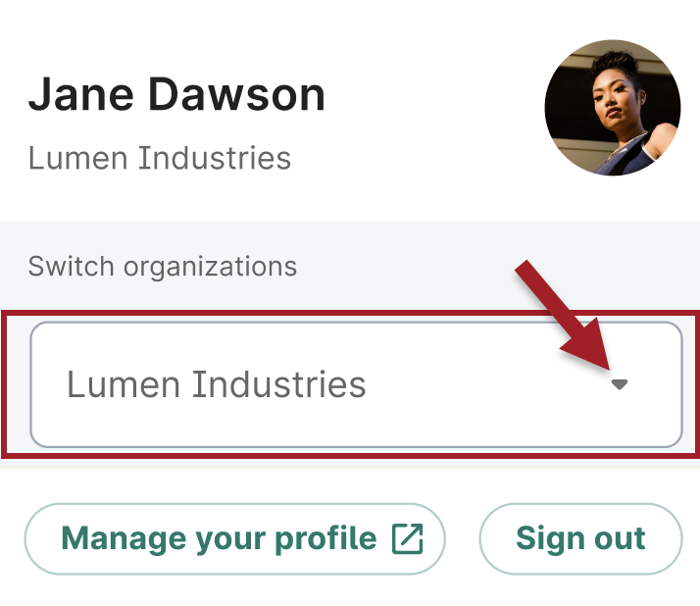Click the Switch organizations label
Image resolution: width=700 pixels, height=606 pixels.
pyautogui.click(x=162, y=266)
